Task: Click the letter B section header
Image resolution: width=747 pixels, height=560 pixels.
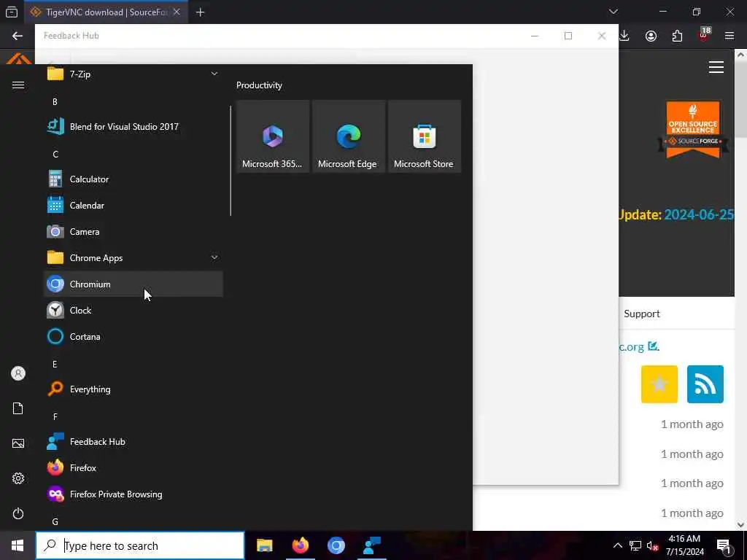Action: [55, 102]
